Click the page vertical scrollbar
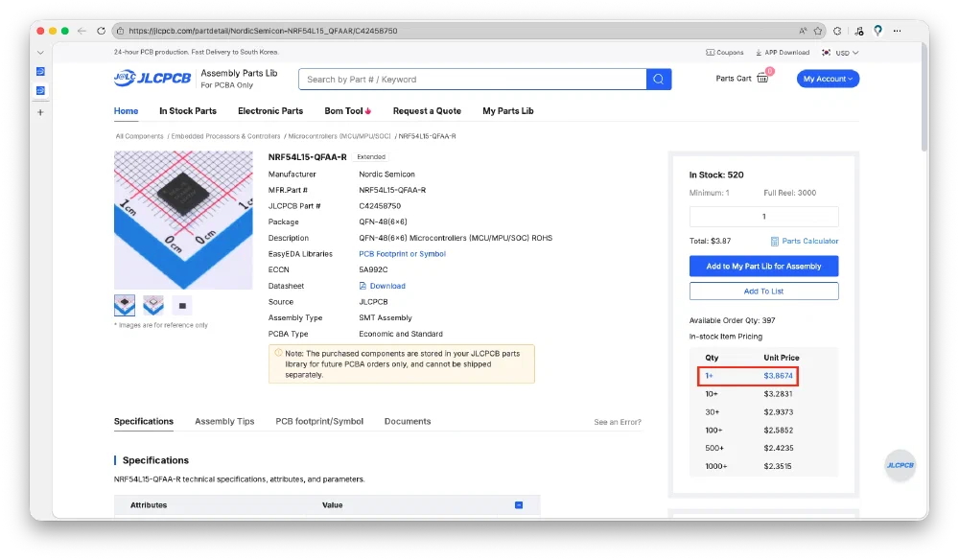The width and height of the screenshot is (959, 560). pos(924,98)
